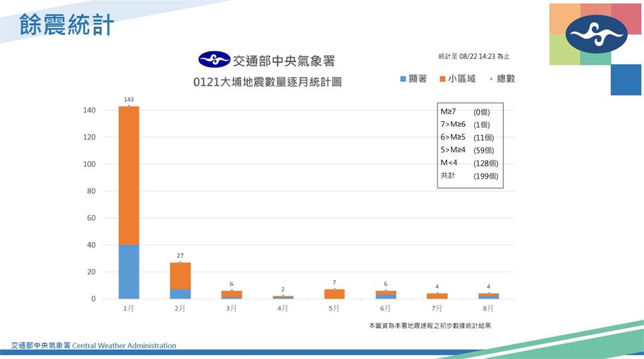Click the 總數 legend label
This screenshot has height=359, width=644.
point(506,79)
